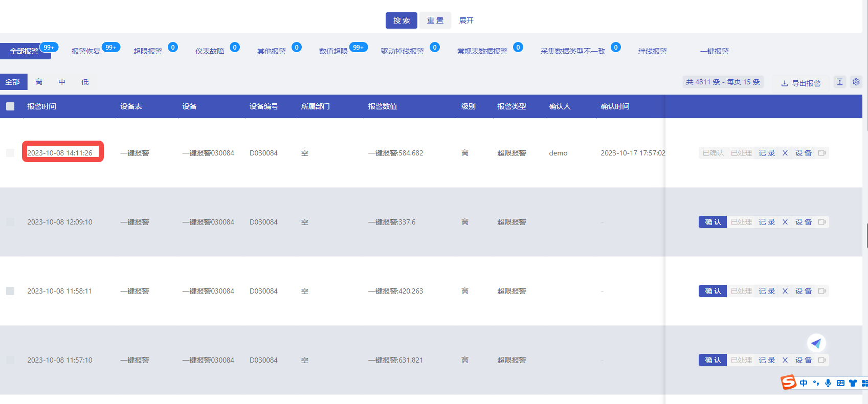The width and height of the screenshot is (868, 404).
Task: Select the 其他报警 tab
Action: pos(272,51)
